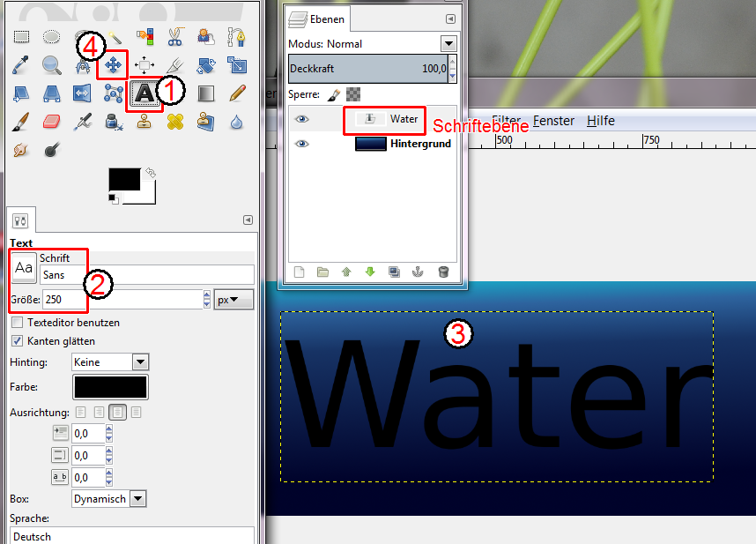Screen dimensions: 756x544
Task: Choose the Scale tool
Action: click(237, 65)
